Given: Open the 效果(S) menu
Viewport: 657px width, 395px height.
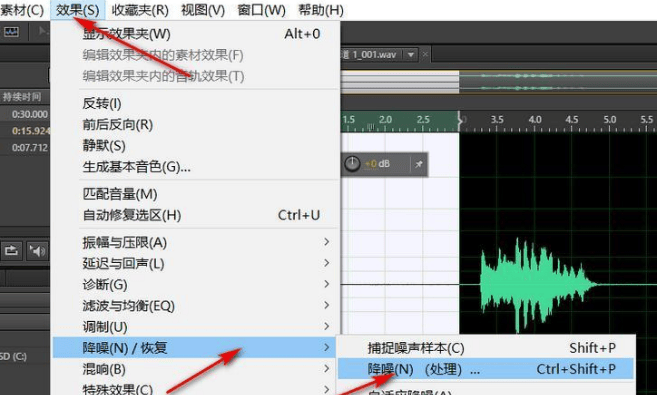Looking at the screenshot, I should point(78,10).
